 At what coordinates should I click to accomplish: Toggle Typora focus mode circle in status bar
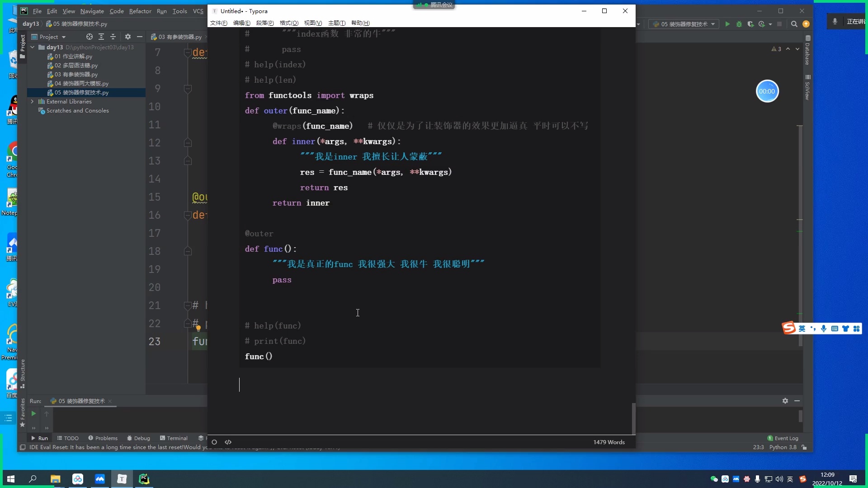pyautogui.click(x=214, y=442)
